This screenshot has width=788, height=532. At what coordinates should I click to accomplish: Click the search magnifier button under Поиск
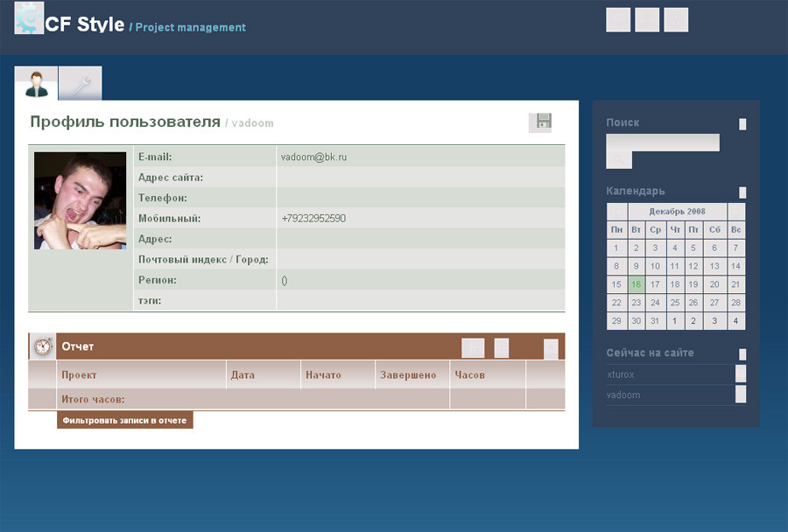619,160
